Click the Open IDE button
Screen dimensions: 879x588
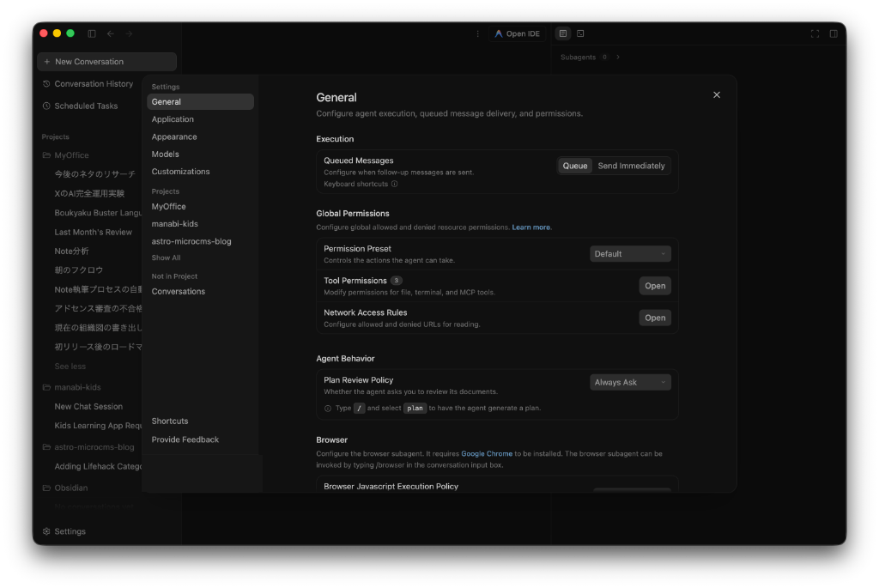517,33
